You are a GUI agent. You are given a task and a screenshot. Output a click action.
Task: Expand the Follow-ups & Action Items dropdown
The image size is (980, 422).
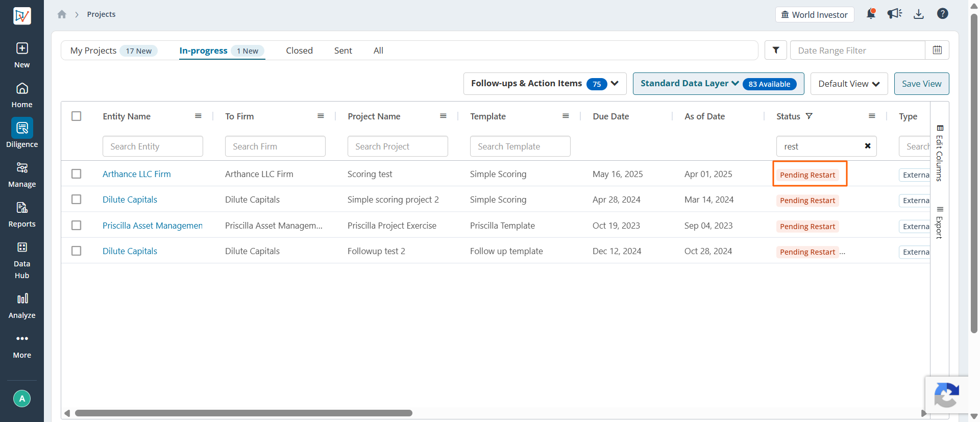click(545, 84)
